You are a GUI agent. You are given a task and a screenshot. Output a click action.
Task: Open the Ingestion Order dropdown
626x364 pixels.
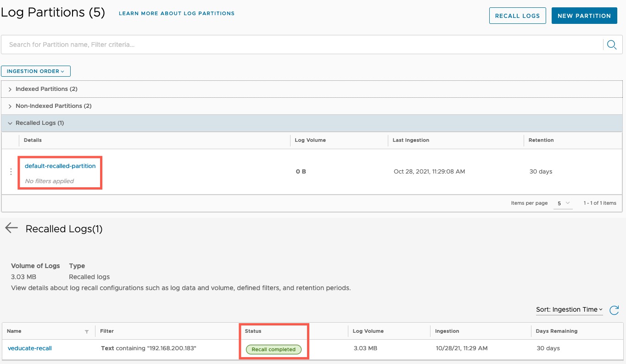[x=36, y=71]
